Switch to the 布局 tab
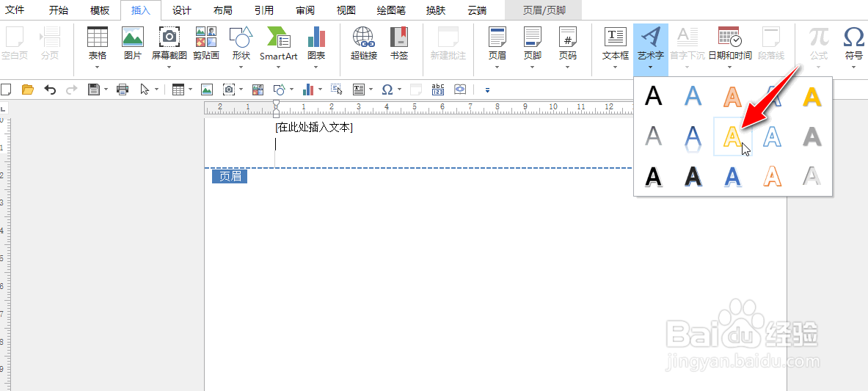 pos(222,10)
